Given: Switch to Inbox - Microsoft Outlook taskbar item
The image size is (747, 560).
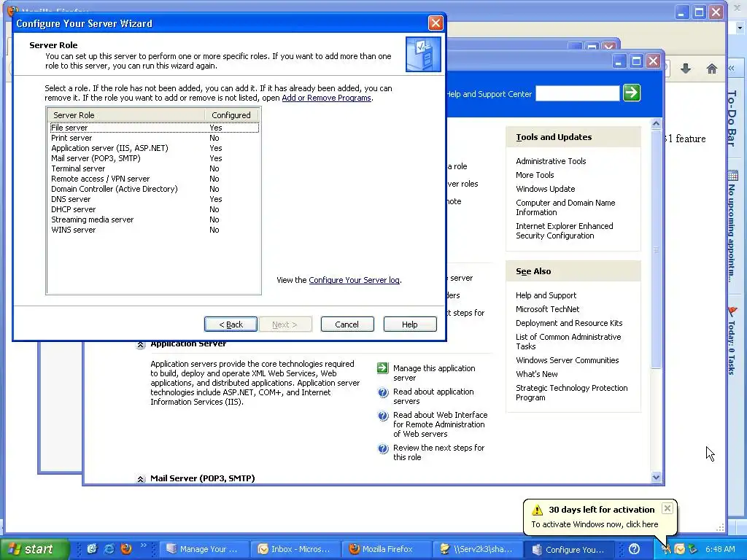Looking at the screenshot, I should pos(294,549).
